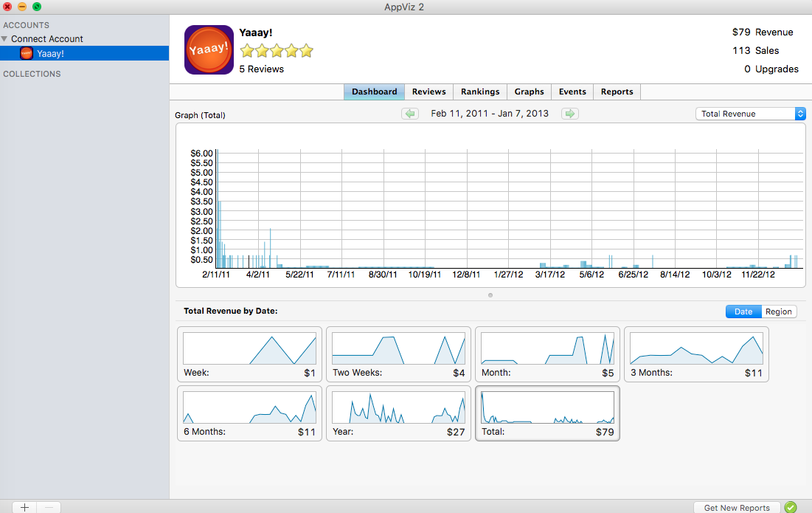
Task: Select the Week revenue card
Action: [x=249, y=354]
